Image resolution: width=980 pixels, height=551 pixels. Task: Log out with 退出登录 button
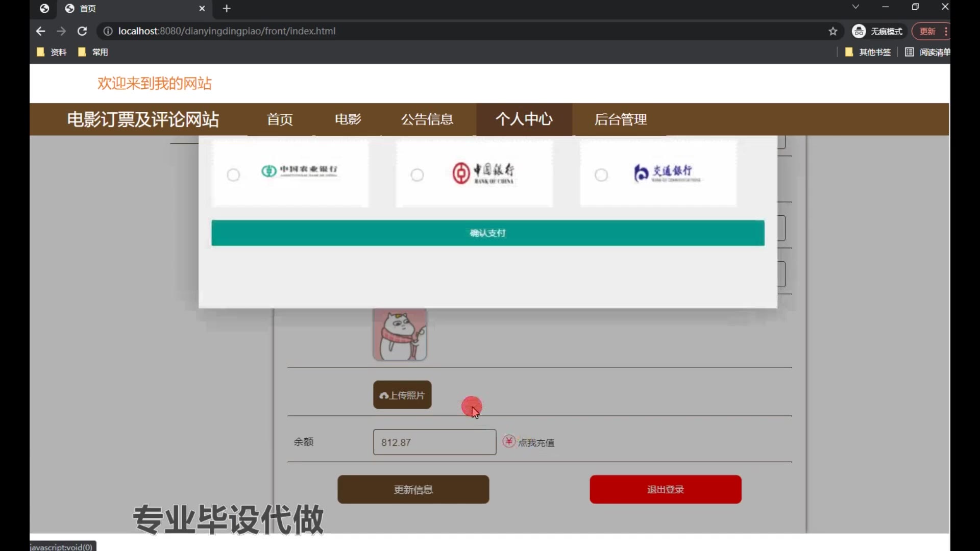click(x=666, y=490)
